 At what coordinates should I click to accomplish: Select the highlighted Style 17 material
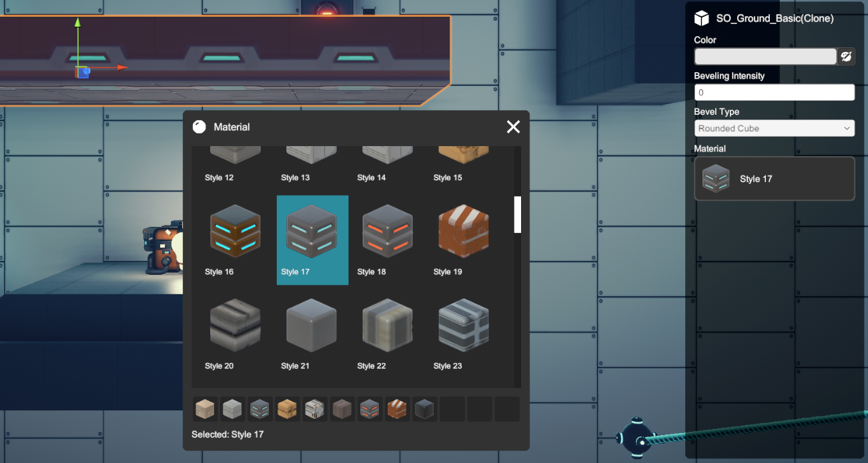pos(312,240)
